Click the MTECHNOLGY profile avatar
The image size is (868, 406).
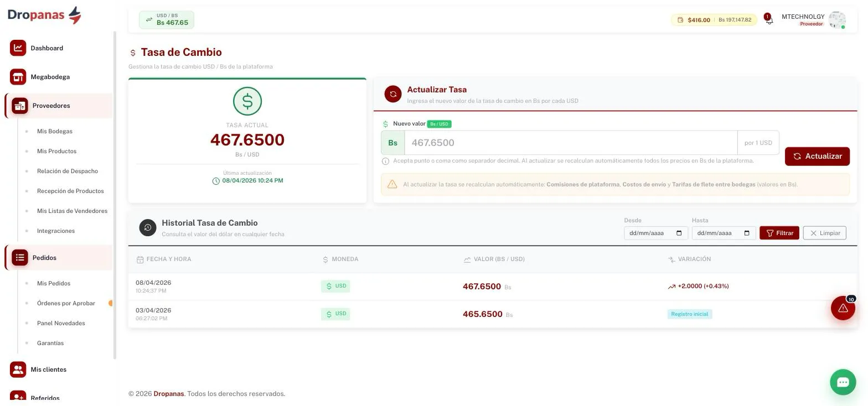(837, 20)
